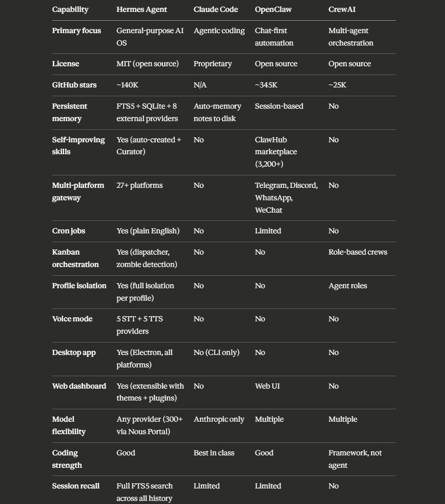Click the Cron jobs row label
Viewport: 445px width, 504px height.
(68, 231)
